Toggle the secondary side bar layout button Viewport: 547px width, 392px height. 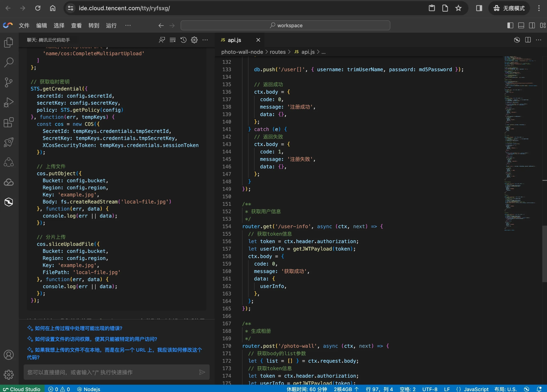coord(532,25)
